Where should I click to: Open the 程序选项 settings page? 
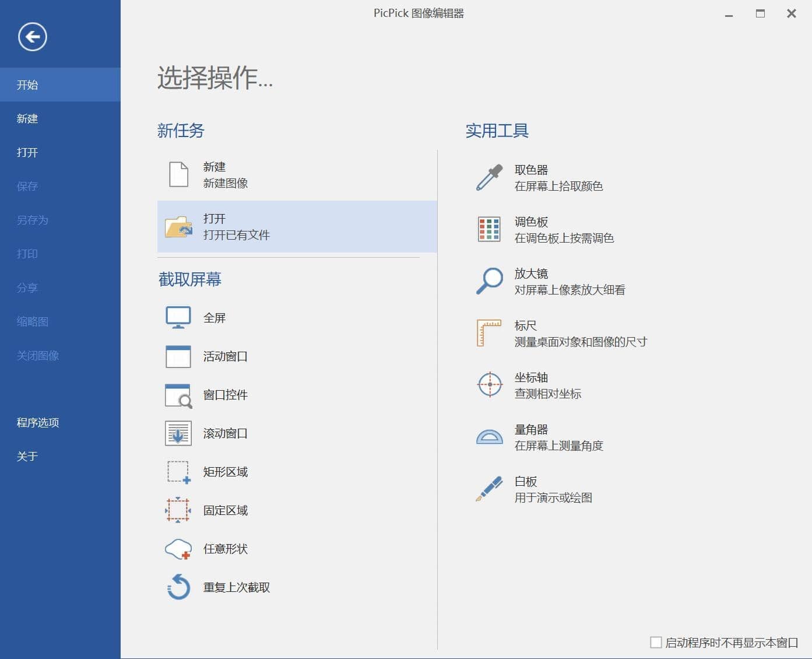click(x=36, y=422)
